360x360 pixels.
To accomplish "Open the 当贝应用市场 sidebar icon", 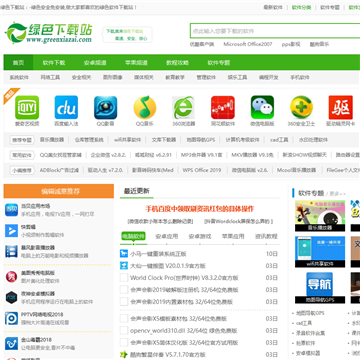I will tap(11, 210).
